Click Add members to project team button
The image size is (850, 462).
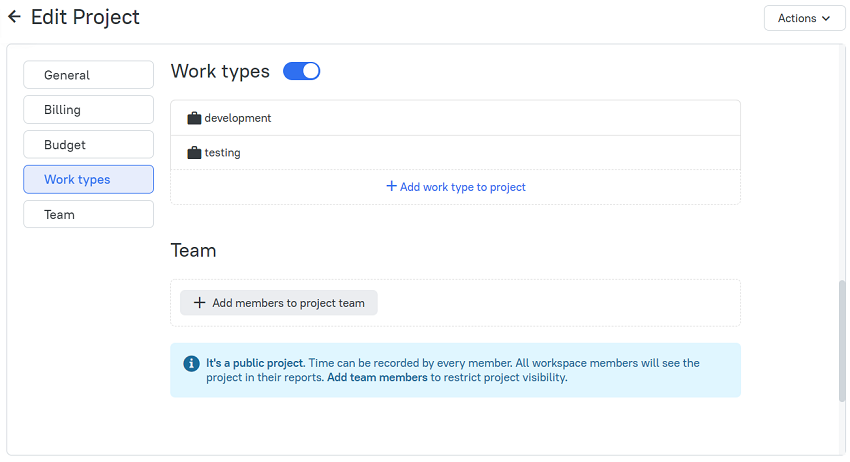279,303
